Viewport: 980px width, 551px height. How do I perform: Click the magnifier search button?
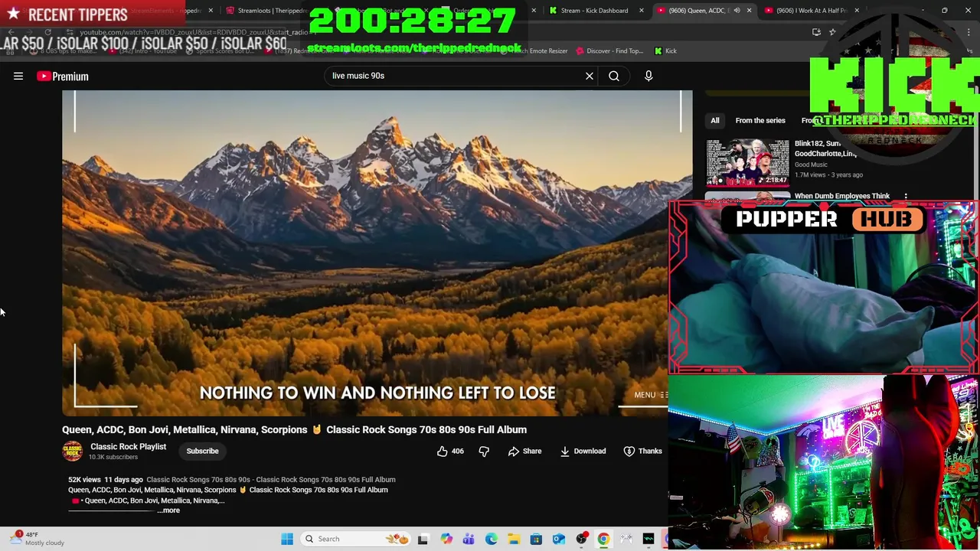coord(614,76)
